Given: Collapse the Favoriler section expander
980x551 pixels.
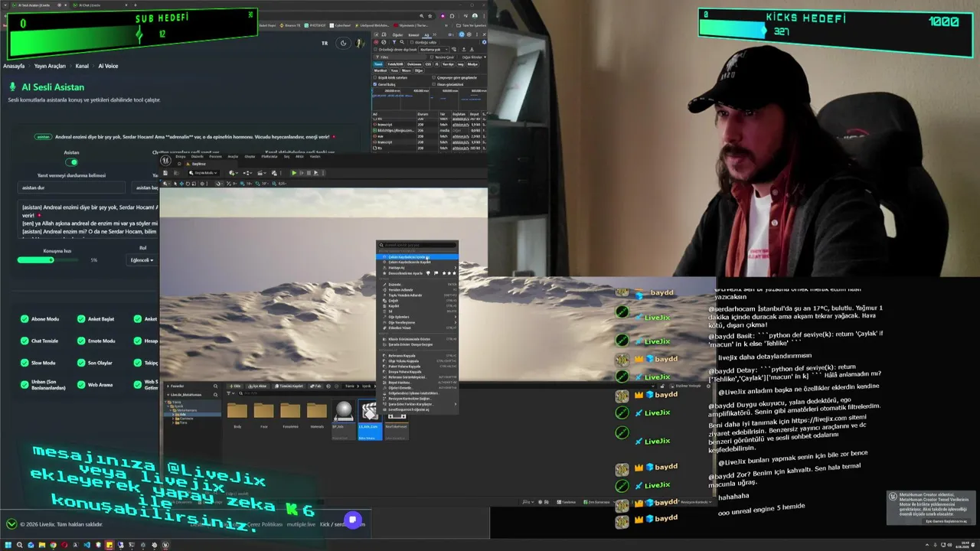Looking at the screenshot, I should 168,386.
